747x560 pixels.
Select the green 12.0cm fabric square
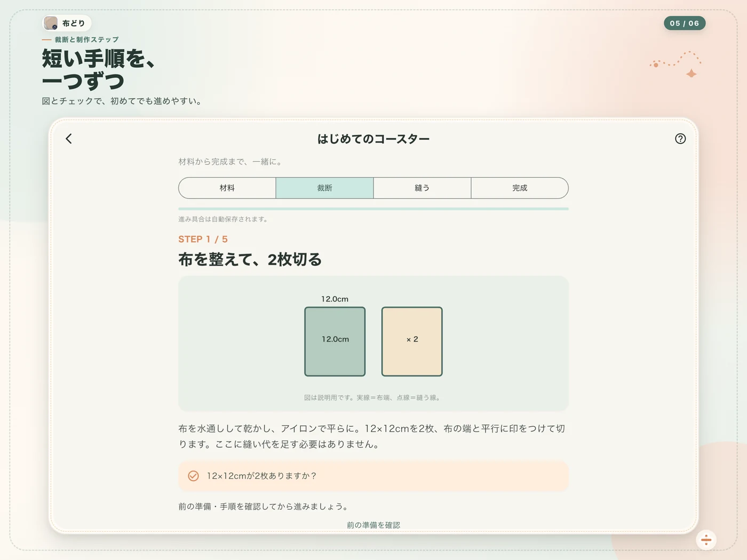pos(335,341)
